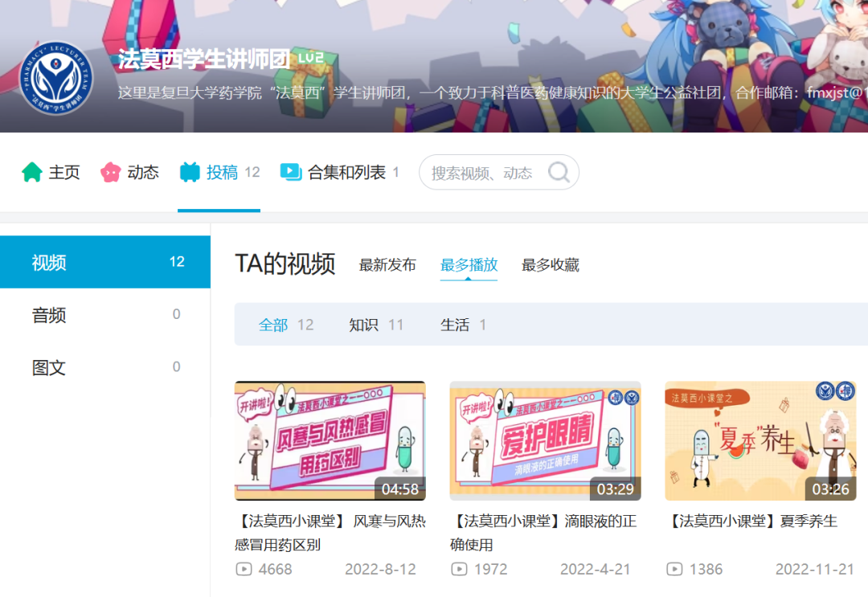Image resolution: width=868 pixels, height=597 pixels.
Task: Open the 爱护眼睛 video thumbnail
Action: pyautogui.click(x=545, y=441)
